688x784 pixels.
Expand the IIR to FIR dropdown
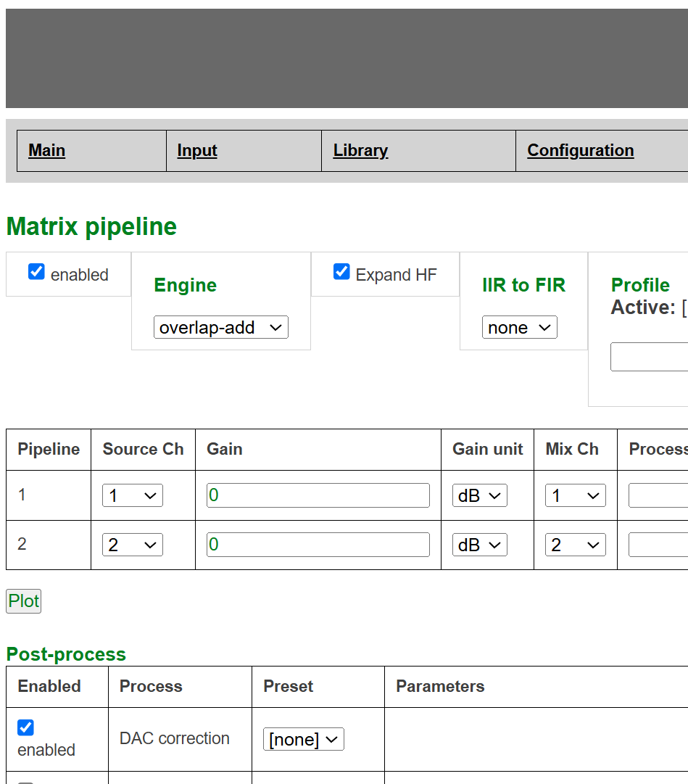click(519, 327)
